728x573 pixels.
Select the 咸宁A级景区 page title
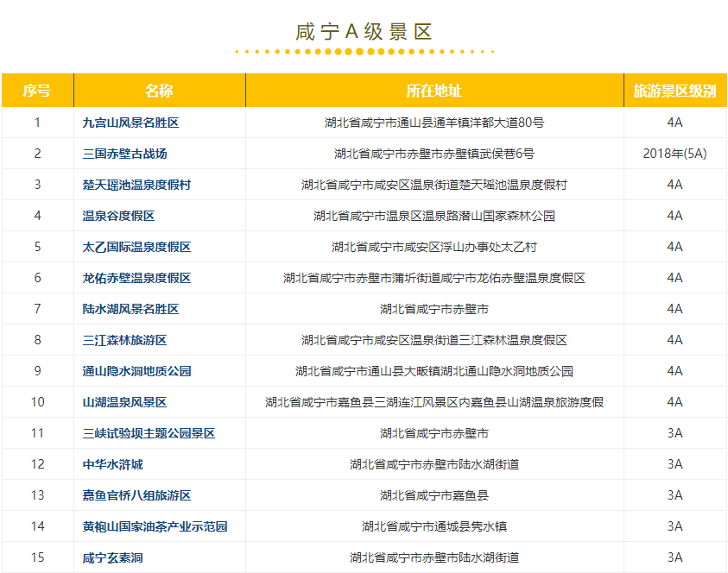pyautogui.click(x=364, y=32)
